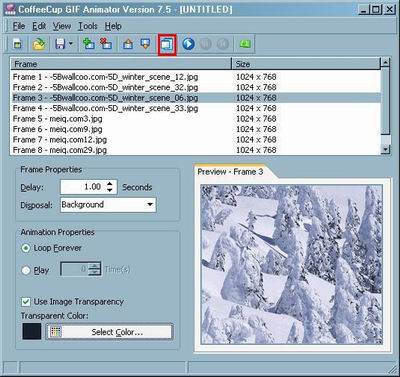Open the Disposal dropdown
Image resolution: width=400 pixels, height=377 pixels.
[x=108, y=205]
